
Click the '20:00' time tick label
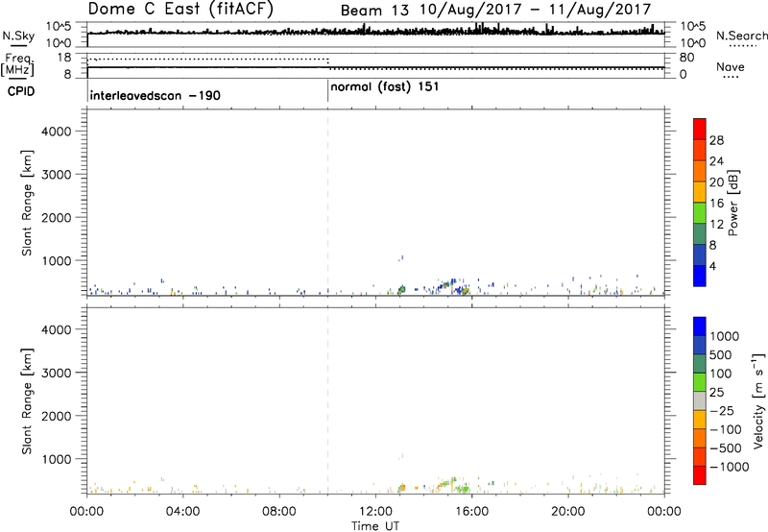click(x=567, y=512)
